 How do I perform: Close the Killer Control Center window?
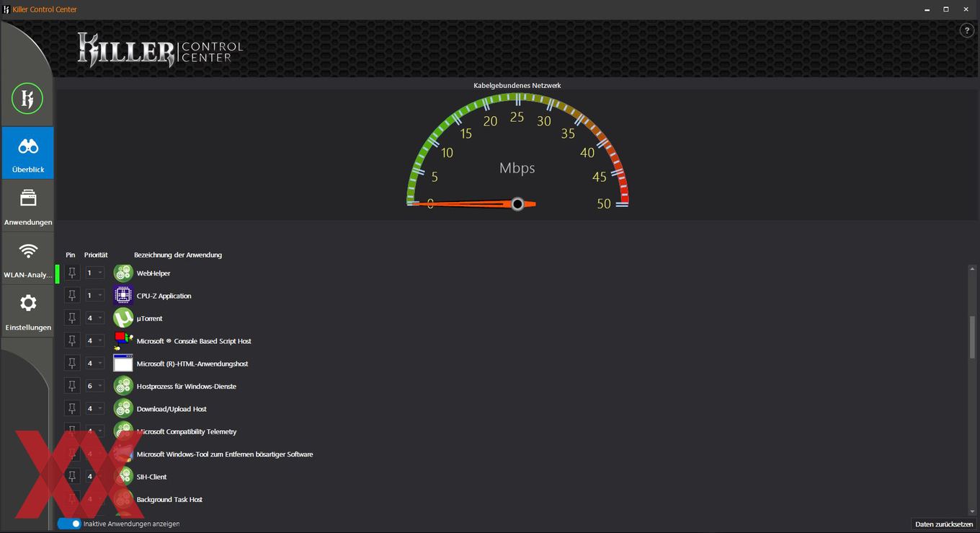(x=966, y=9)
